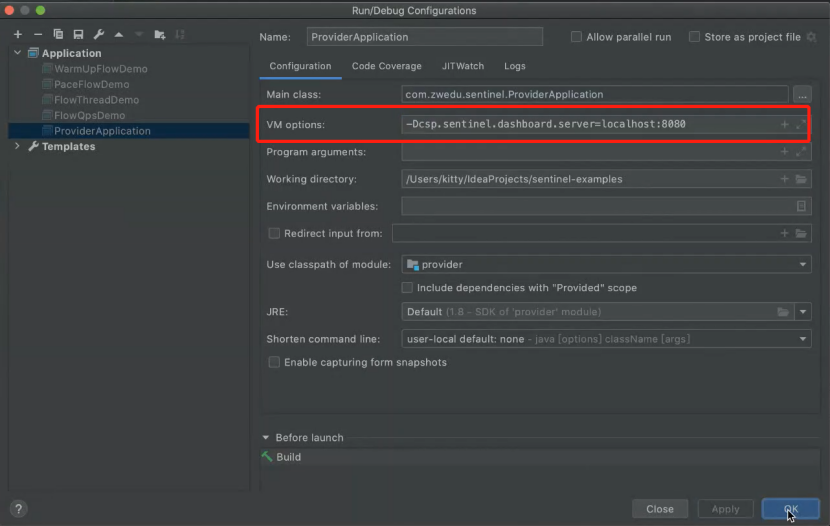Select WarmUpFlowDemo in the configuration tree
This screenshot has height=526, width=830.
[100, 69]
